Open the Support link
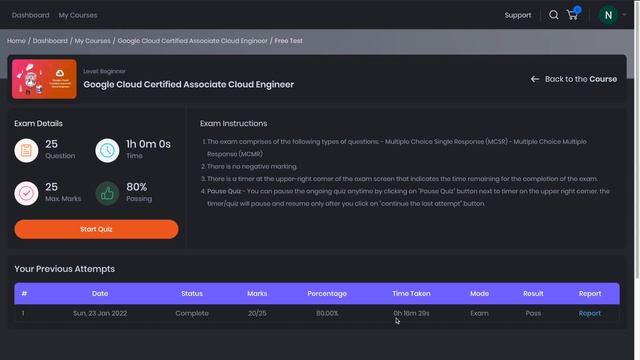 (x=518, y=15)
